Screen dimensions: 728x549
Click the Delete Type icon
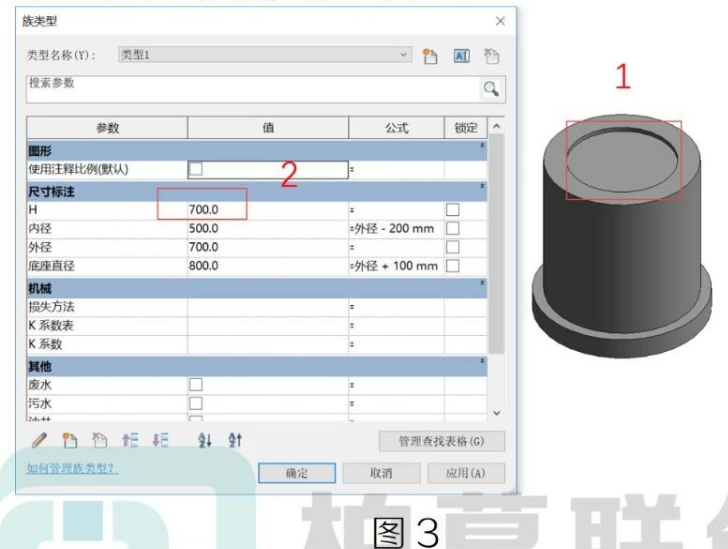(x=491, y=56)
